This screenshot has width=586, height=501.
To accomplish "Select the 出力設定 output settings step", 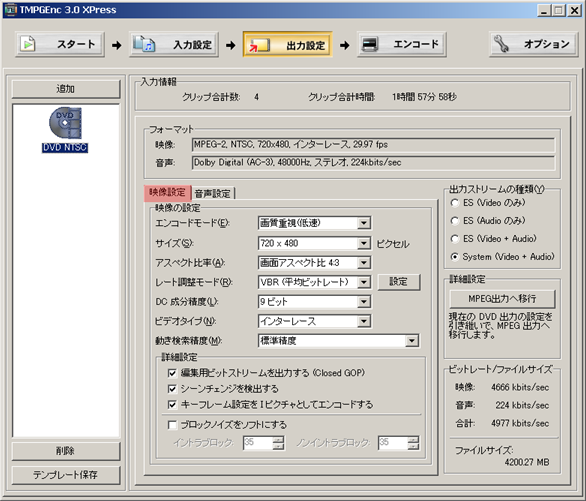I will point(287,44).
